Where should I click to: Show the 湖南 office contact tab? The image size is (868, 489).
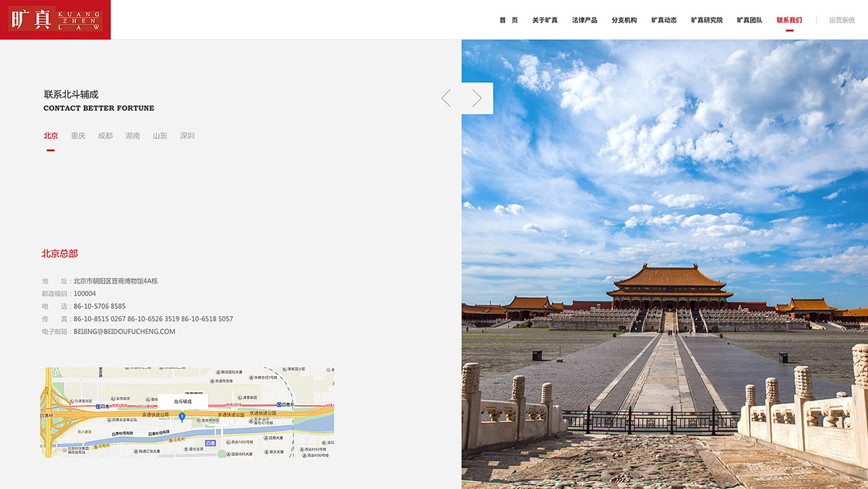point(132,136)
